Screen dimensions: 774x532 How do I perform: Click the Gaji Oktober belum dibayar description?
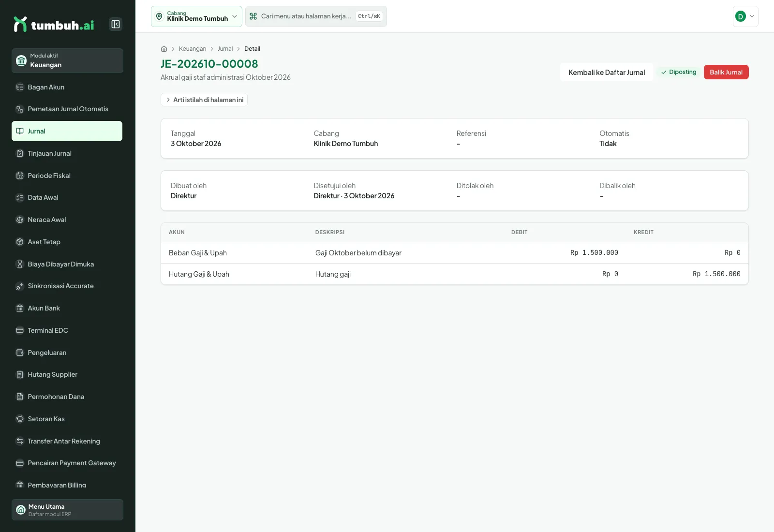pyautogui.click(x=358, y=253)
